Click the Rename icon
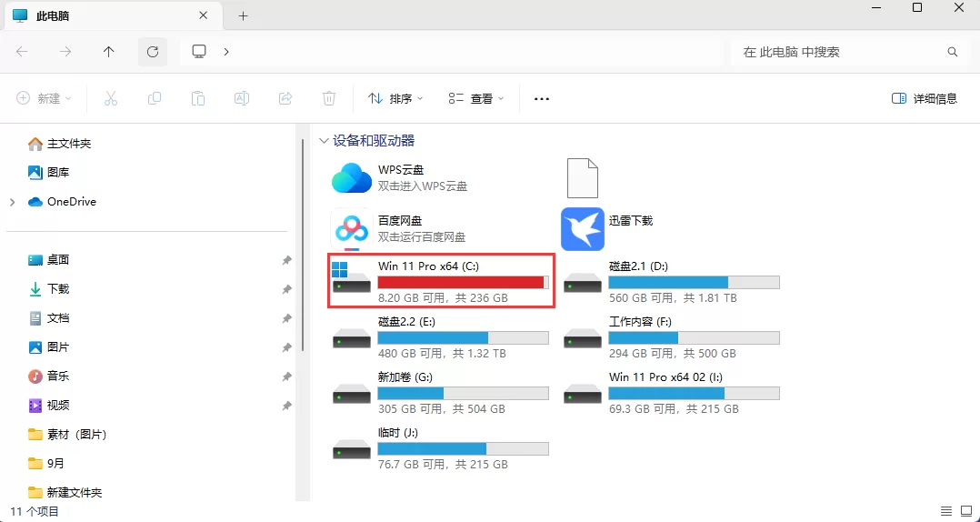980x522 pixels. (242, 98)
